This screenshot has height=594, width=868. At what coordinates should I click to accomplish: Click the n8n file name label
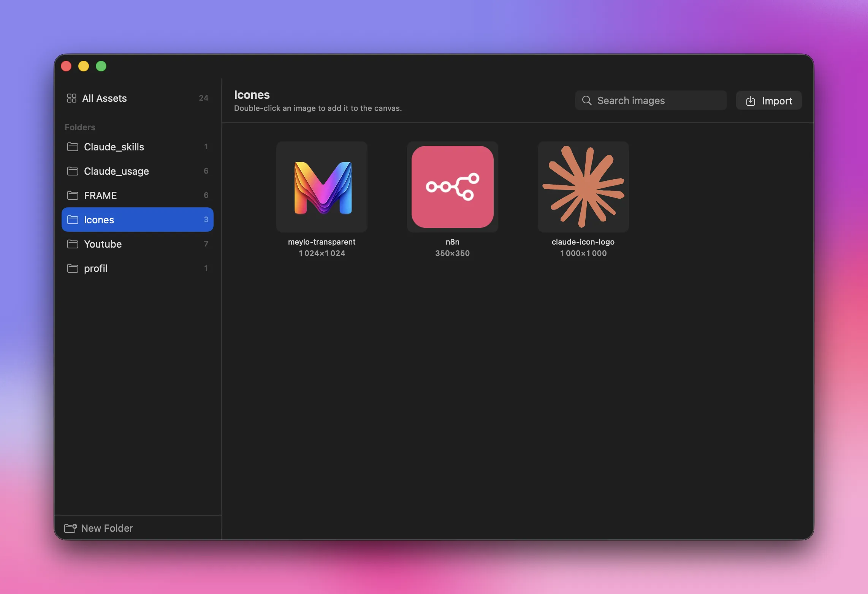[453, 242]
